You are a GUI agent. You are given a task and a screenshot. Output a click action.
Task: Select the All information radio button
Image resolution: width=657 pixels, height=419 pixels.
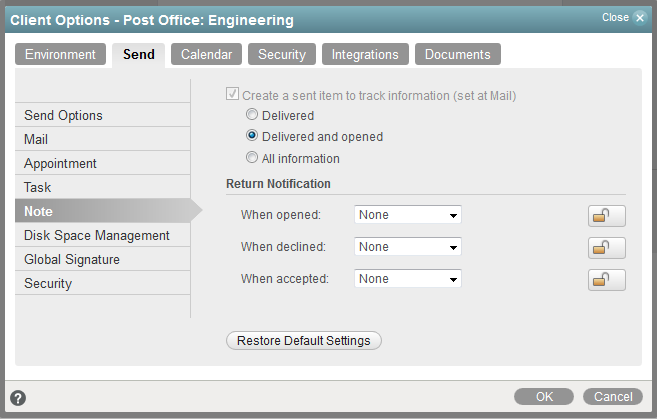point(252,159)
